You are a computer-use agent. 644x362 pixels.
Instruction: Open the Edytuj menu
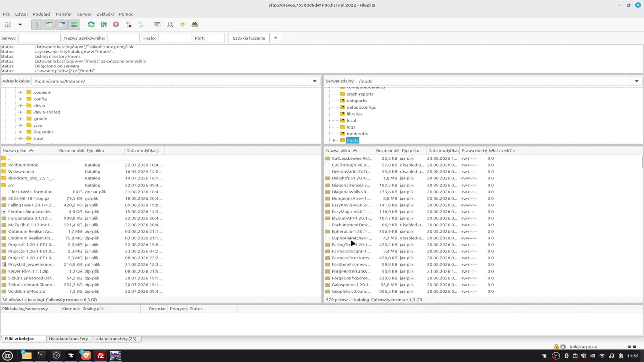21,14
